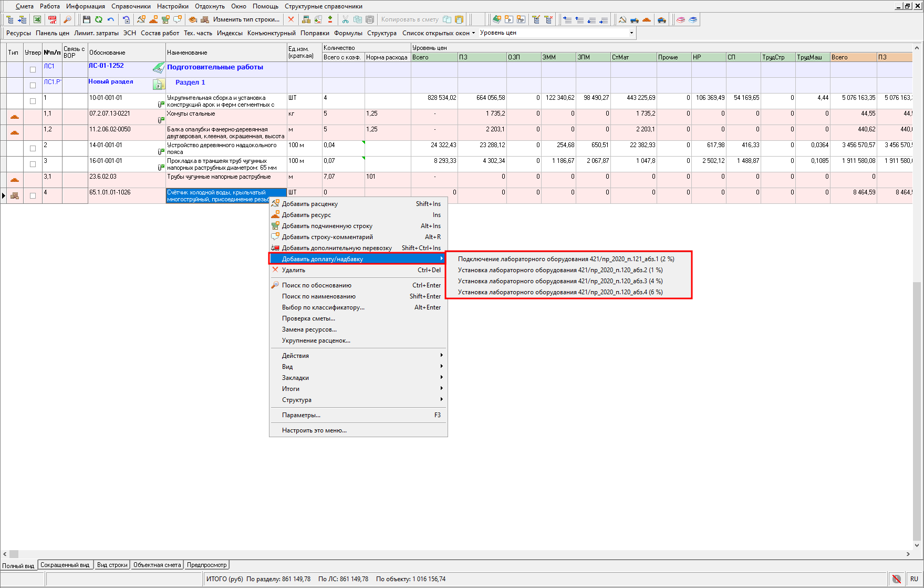Tick the checkbox in row 10-01-001-01
This screenshot has width=924, height=588.
[x=33, y=101]
